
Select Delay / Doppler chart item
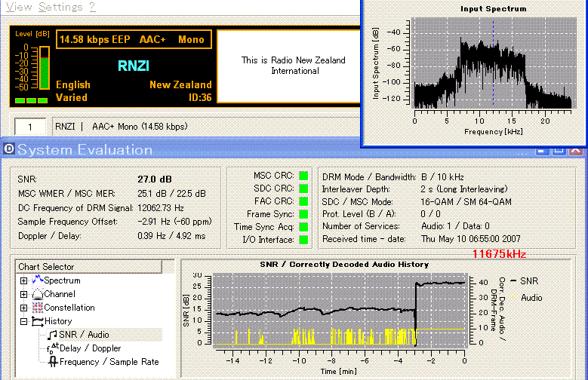point(91,348)
